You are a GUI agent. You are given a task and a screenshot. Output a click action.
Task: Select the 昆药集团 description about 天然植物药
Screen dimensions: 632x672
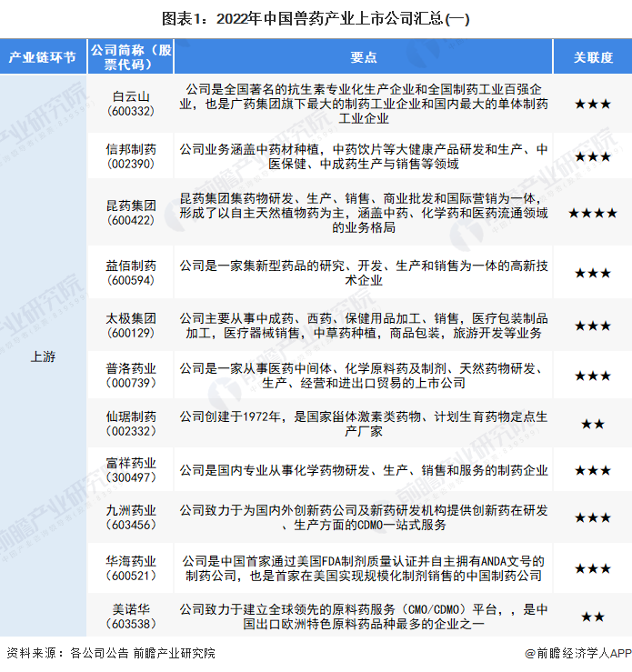[x=364, y=213]
